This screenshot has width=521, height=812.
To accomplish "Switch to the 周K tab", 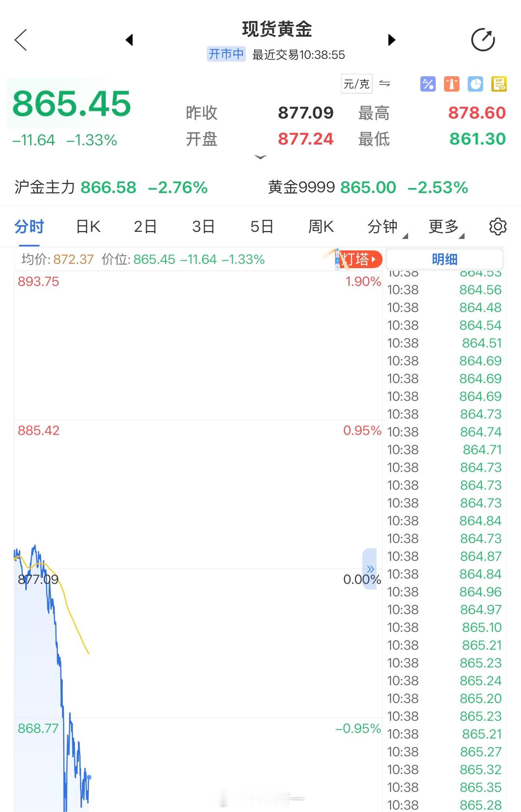I will [321, 227].
